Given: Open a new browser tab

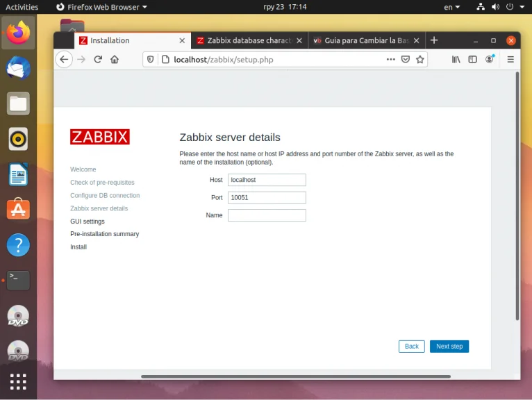Looking at the screenshot, I should [434, 40].
